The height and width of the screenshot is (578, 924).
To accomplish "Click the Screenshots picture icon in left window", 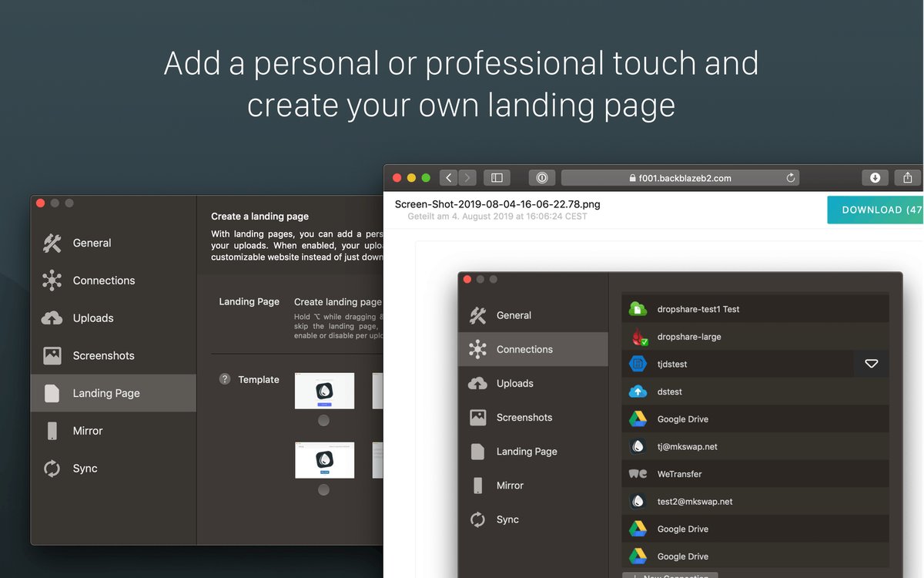I will coord(52,355).
